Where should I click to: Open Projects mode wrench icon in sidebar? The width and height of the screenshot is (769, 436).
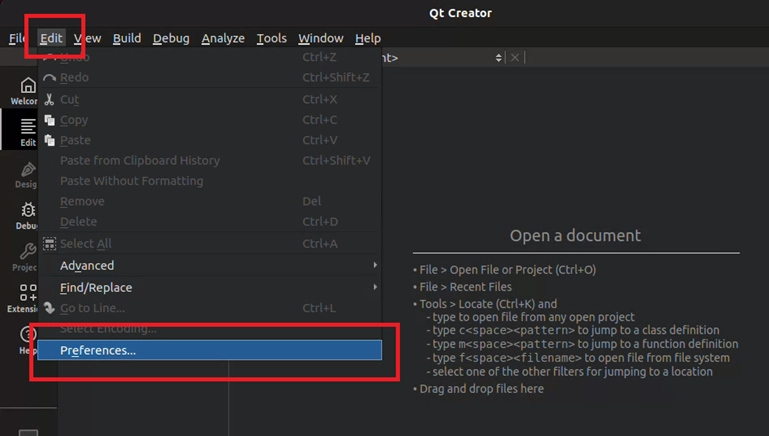click(x=27, y=257)
